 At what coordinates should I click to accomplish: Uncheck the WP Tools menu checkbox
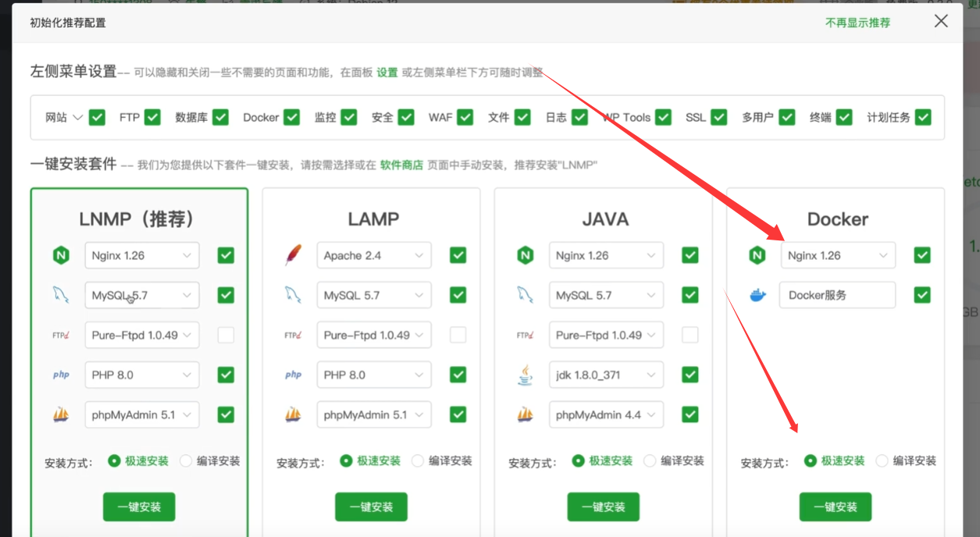click(x=663, y=117)
